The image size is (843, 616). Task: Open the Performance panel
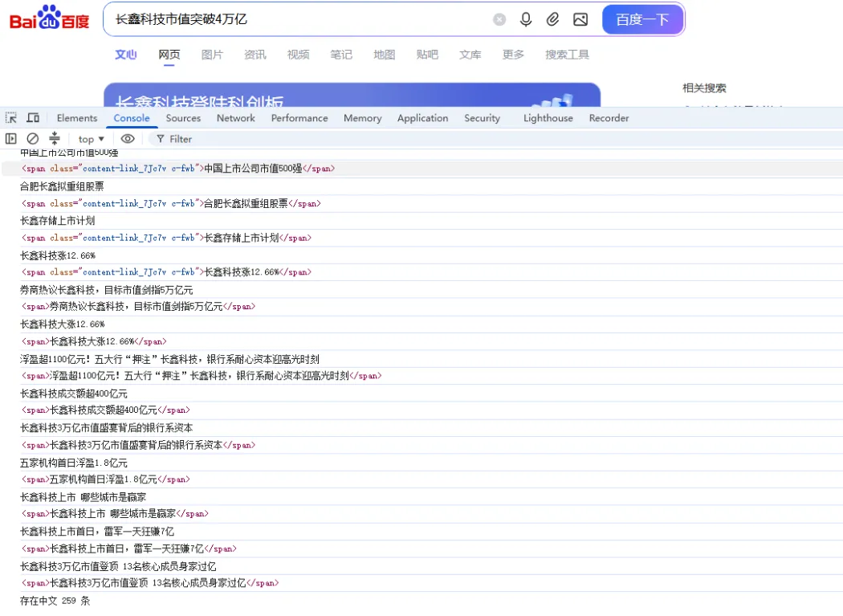click(x=299, y=118)
